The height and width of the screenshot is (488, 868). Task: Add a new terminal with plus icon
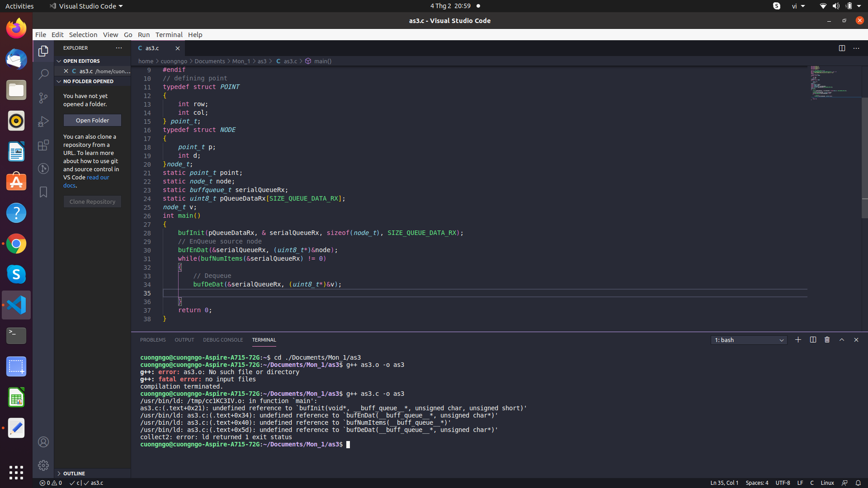798,340
